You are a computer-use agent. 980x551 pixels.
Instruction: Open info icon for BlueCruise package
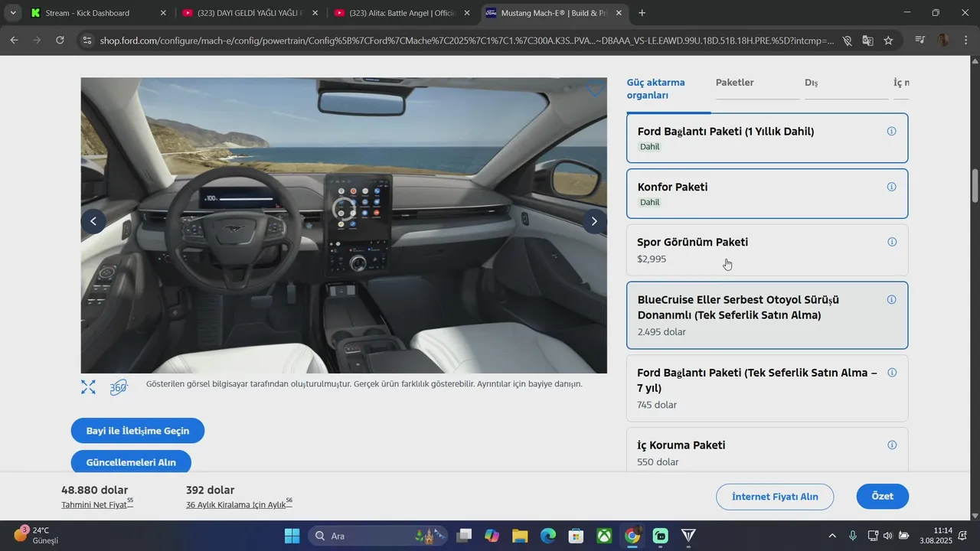coord(891,300)
